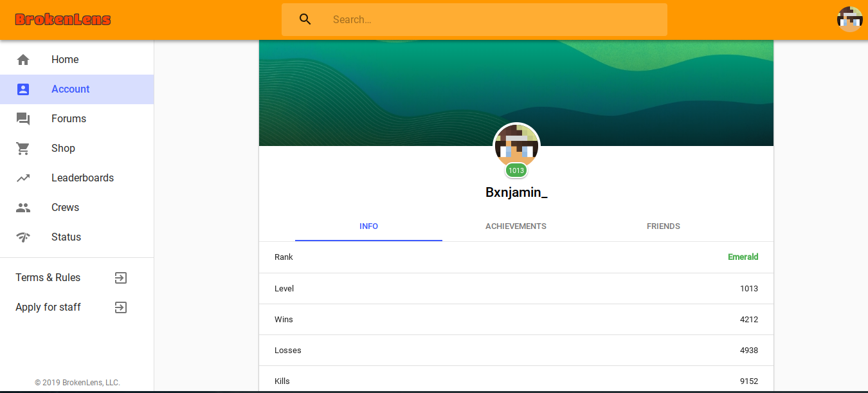Select the Account person icon
The image size is (868, 393).
tap(23, 89)
